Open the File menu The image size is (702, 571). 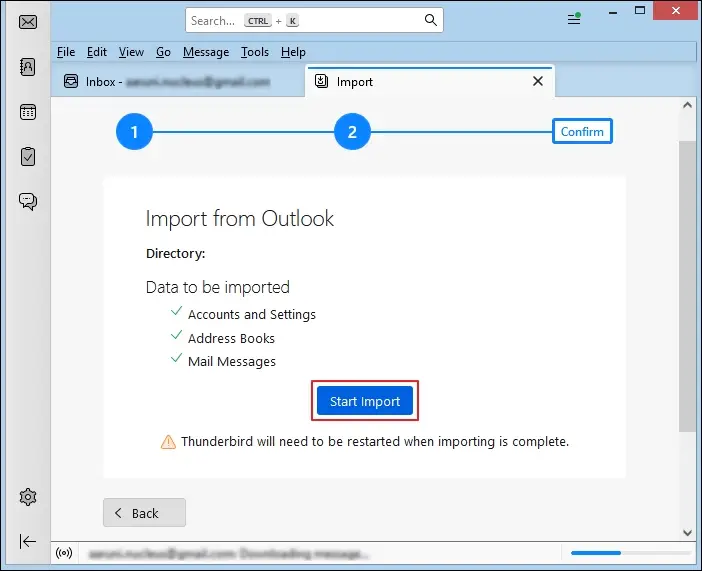point(66,52)
